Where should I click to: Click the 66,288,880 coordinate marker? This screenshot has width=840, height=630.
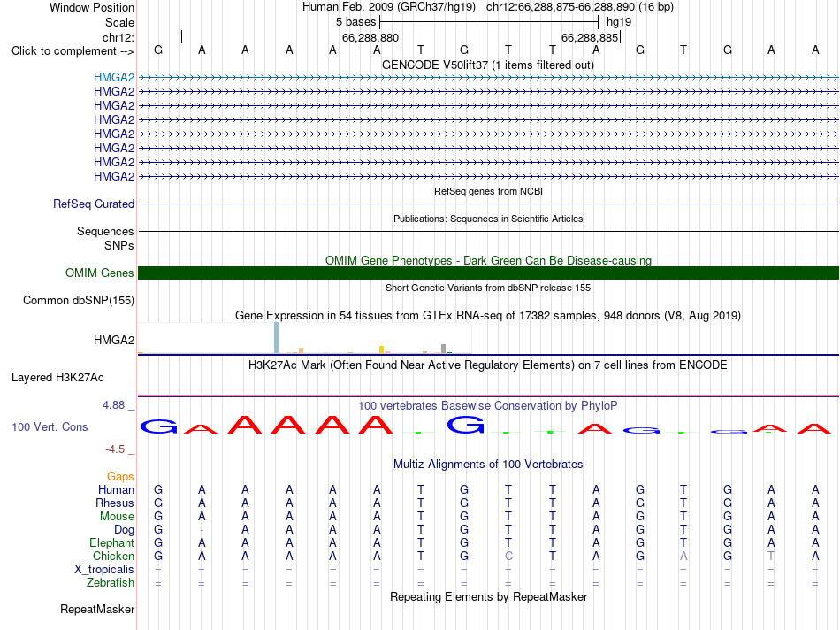pos(370,37)
